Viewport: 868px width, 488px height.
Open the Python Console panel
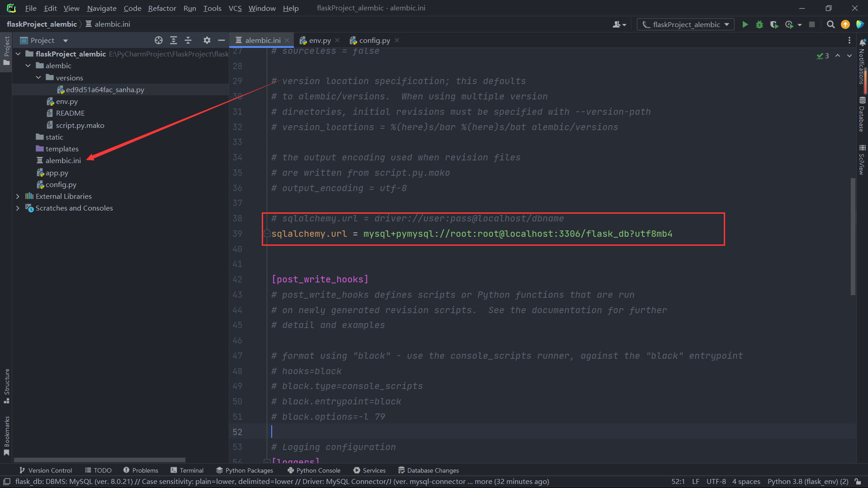(x=314, y=470)
